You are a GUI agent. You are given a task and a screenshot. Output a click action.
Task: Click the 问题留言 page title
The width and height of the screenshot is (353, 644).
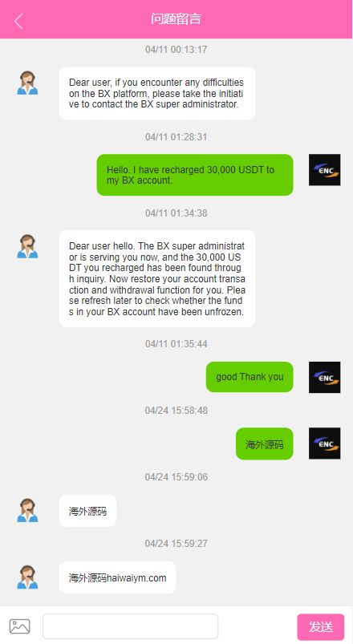[x=176, y=19]
